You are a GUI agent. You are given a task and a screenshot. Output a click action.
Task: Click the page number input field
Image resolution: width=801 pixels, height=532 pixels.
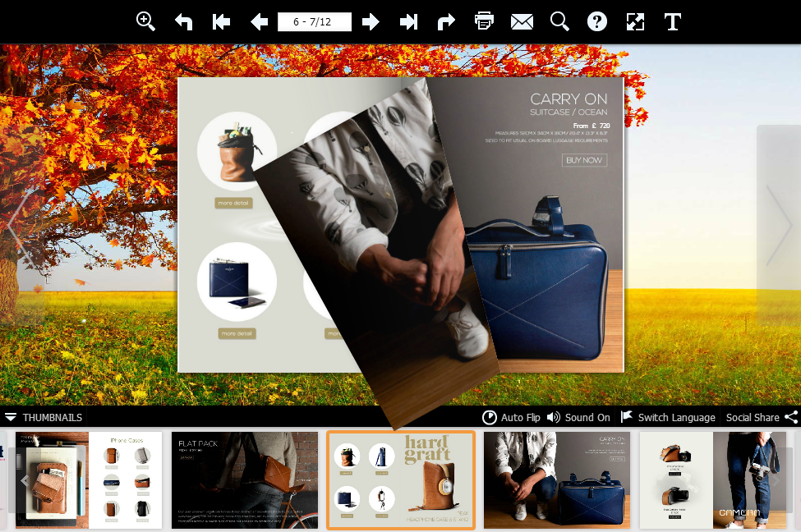click(315, 21)
